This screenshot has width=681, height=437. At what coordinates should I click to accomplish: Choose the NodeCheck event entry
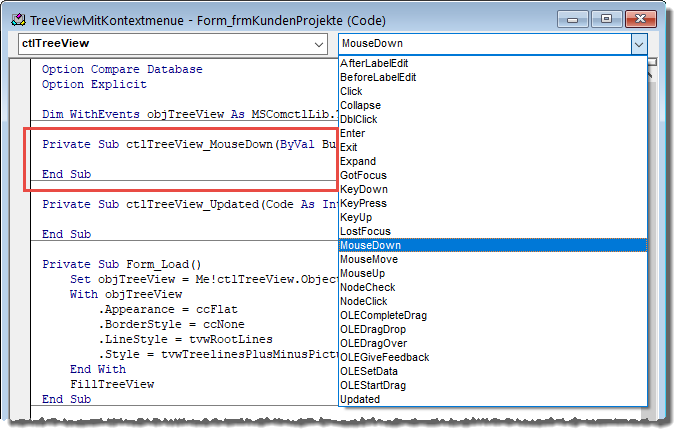[x=368, y=287]
